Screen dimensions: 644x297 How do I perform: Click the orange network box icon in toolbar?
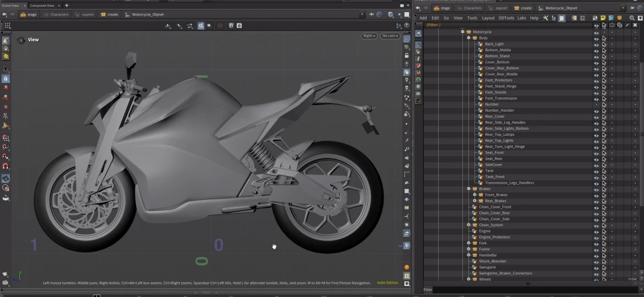(619, 18)
